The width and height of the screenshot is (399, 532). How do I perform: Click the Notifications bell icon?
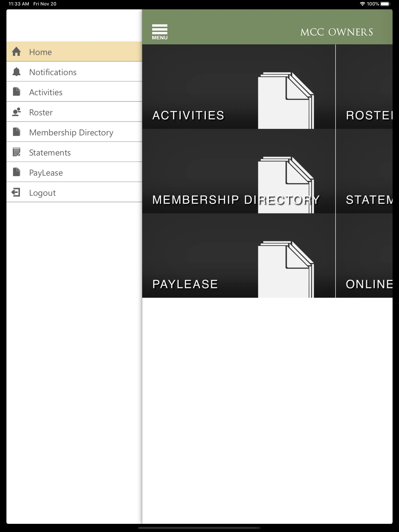click(16, 72)
